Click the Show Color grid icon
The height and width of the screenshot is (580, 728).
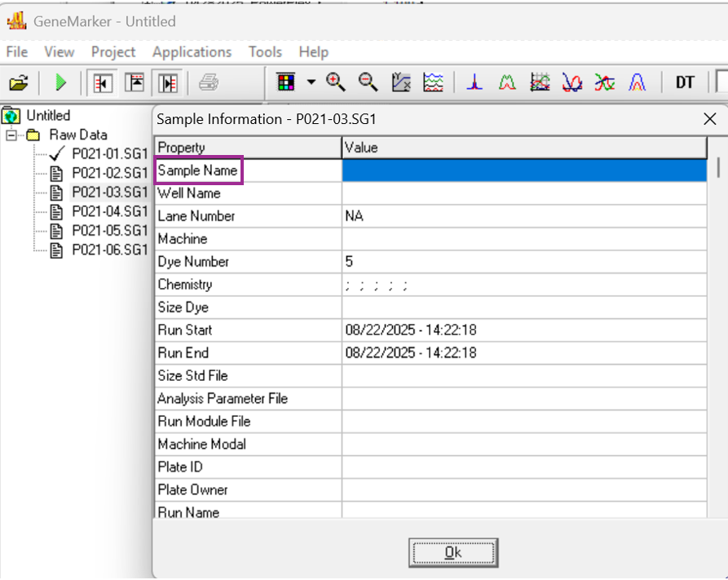point(286,82)
